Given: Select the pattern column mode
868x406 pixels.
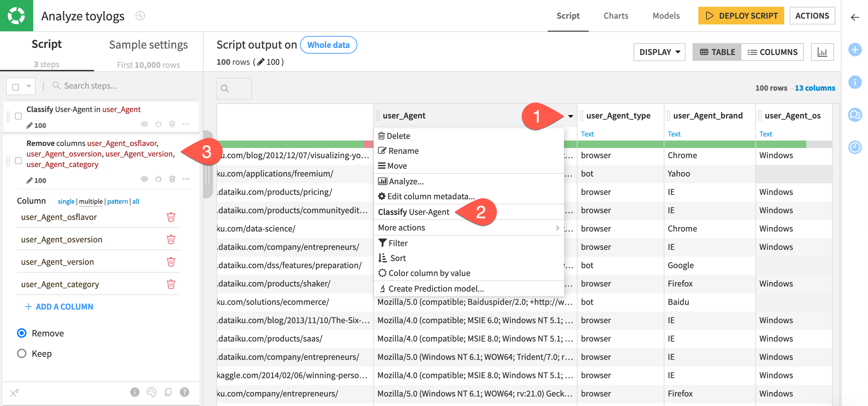Looking at the screenshot, I should tap(117, 201).
